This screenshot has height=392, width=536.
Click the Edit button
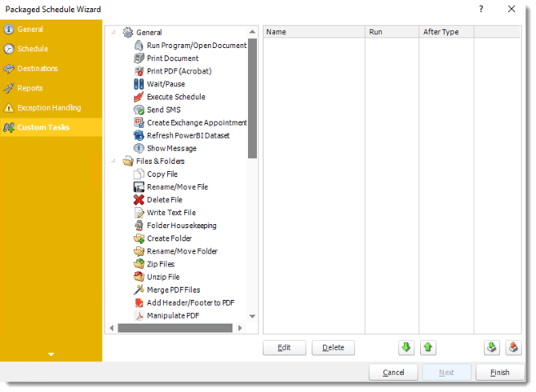click(x=285, y=348)
